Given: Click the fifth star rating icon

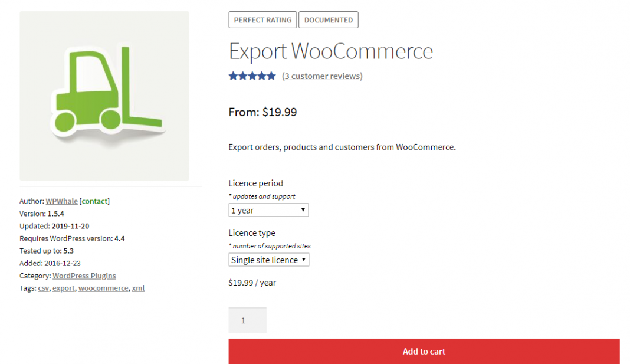Looking at the screenshot, I should pyautogui.click(x=271, y=76).
